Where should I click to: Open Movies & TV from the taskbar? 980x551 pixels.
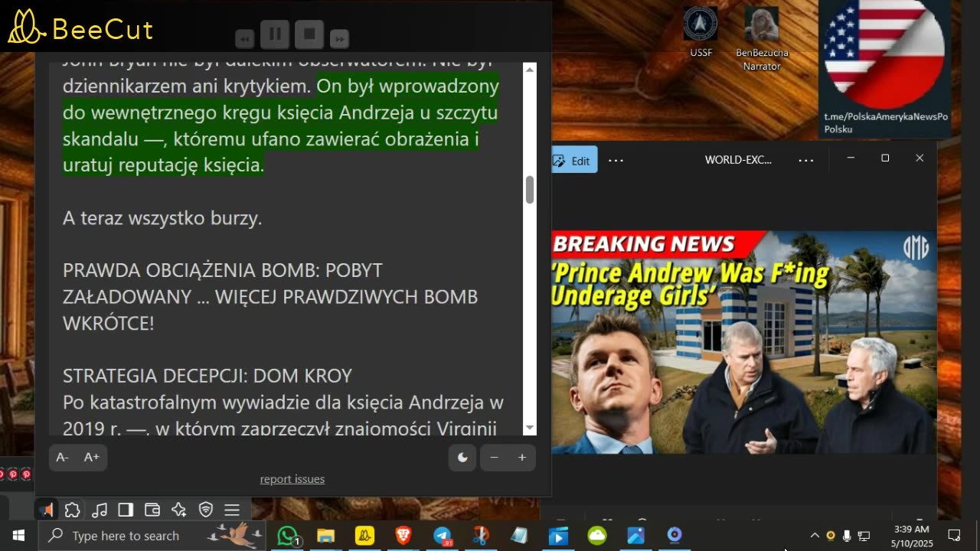pyautogui.click(x=558, y=536)
